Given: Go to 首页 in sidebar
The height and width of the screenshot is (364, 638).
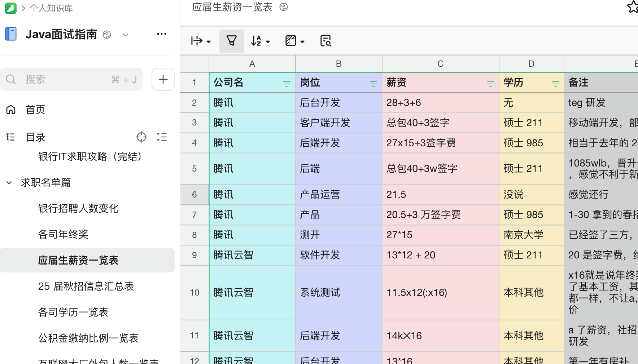Looking at the screenshot, I should coord(35,110).
